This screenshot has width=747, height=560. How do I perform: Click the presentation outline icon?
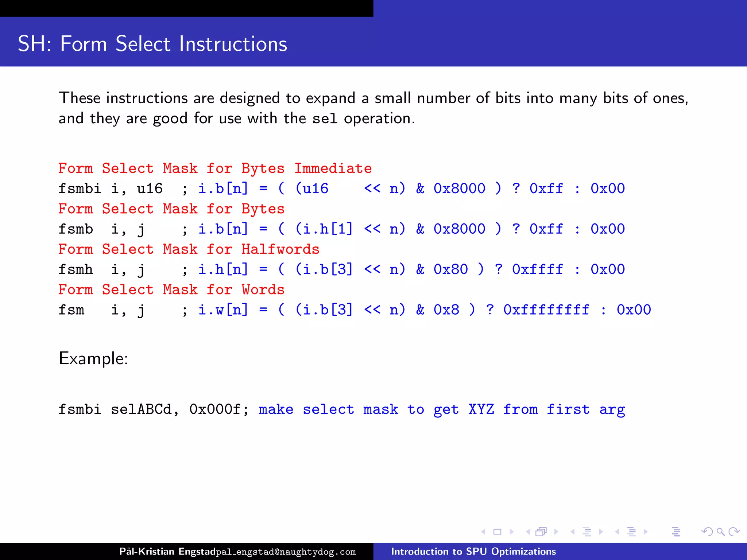tap(676, 532)
